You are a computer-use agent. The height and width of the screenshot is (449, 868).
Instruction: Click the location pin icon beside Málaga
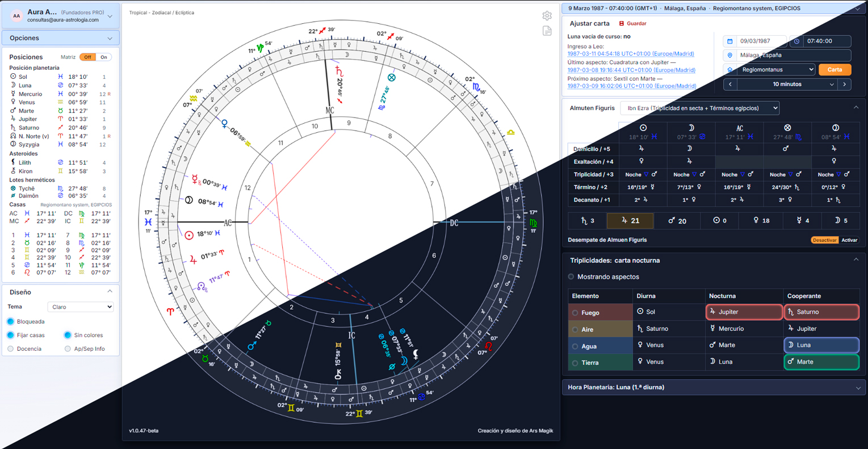[x=730, y=55]
